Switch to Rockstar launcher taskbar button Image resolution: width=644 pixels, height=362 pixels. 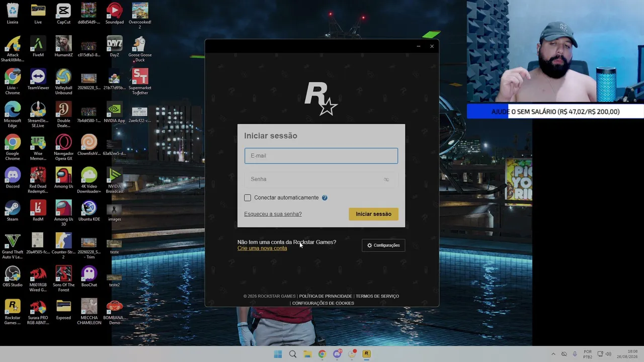367,354
